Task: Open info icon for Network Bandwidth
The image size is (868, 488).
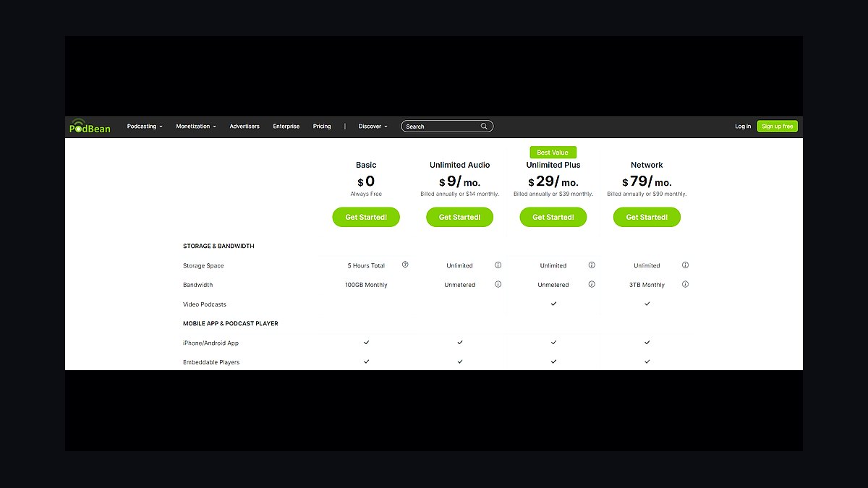Action: [685, 284]
